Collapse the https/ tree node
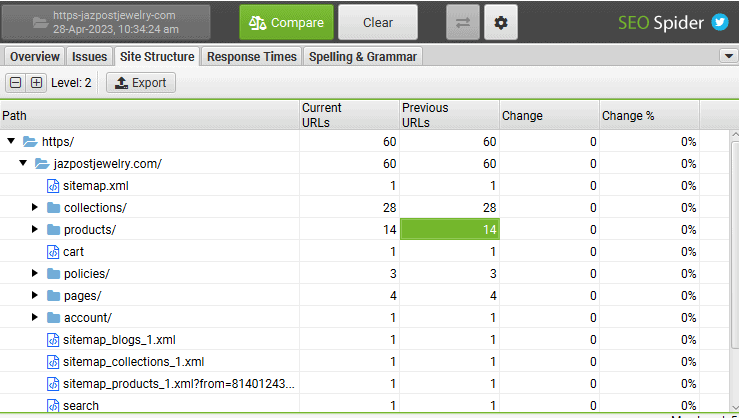This screenshot has width=739, height=418. [11, 141]
